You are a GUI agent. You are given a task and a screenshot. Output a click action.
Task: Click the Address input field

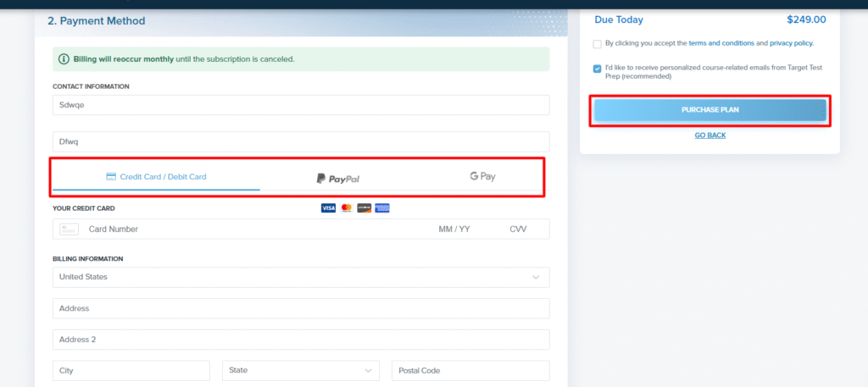click(x=301, y=308)
